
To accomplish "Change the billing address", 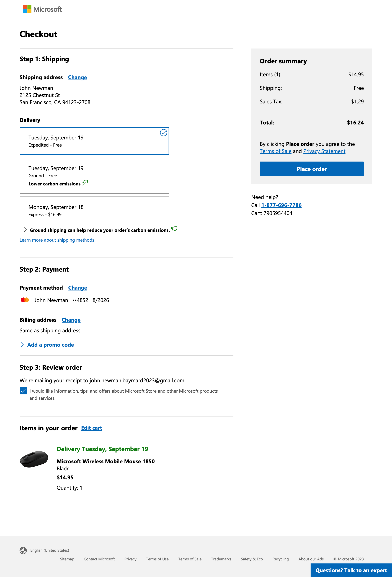I will 71,320.
